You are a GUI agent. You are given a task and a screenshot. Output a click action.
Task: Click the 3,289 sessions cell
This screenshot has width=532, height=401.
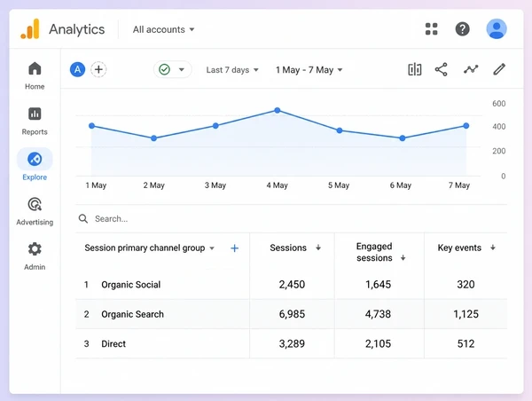[292, 343]
